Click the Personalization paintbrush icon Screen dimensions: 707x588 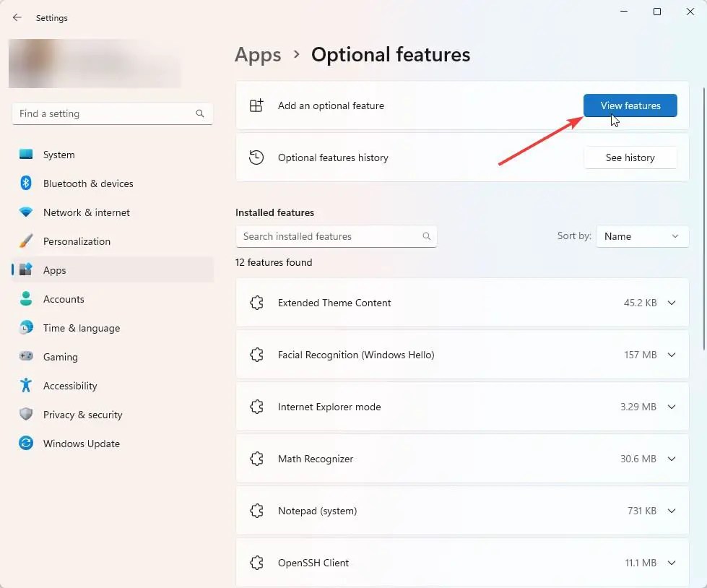(26, 241)
